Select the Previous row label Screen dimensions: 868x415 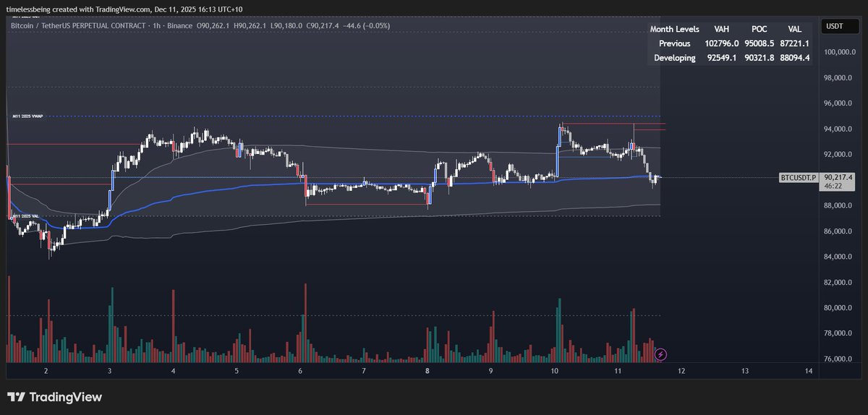click(x=674, y=43)
